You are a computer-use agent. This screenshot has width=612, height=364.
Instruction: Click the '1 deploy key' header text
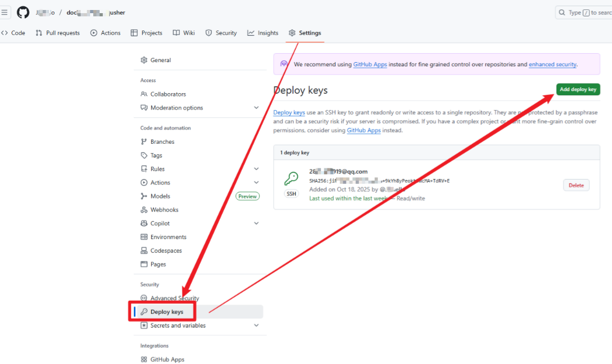click(x=295, y=153)
